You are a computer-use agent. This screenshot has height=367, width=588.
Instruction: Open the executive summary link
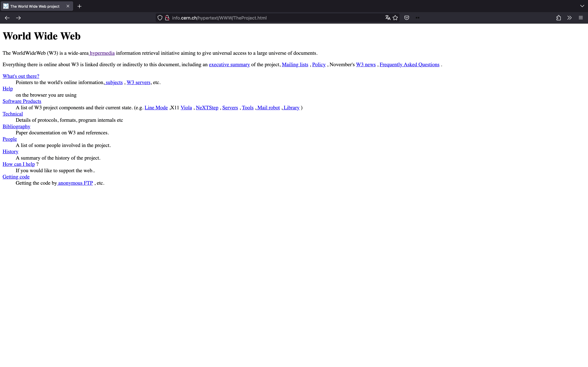coord(229,65)
